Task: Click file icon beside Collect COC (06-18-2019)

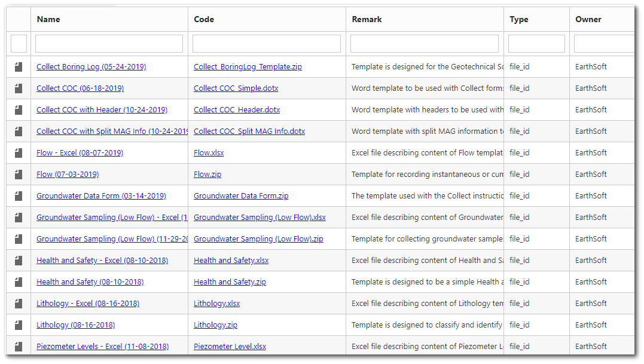Action: (19, 88)
